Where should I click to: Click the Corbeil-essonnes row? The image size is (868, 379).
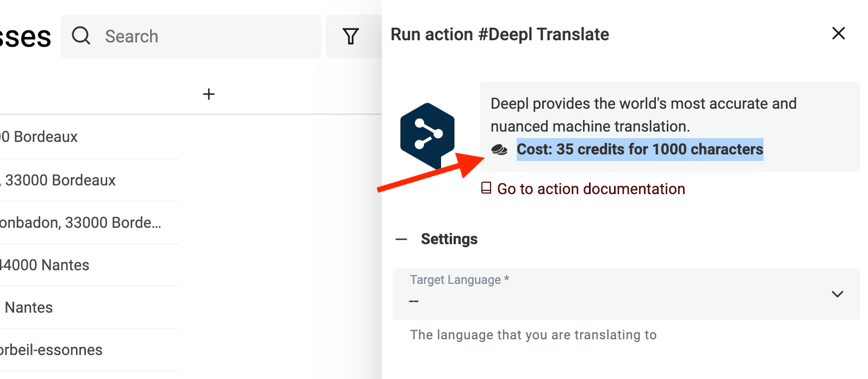click(51, 350)
